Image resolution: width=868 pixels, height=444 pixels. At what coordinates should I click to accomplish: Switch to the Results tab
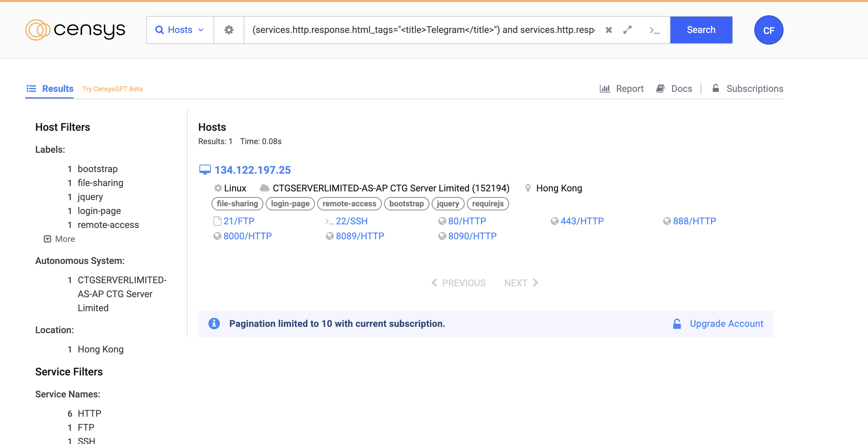point(50,89)
